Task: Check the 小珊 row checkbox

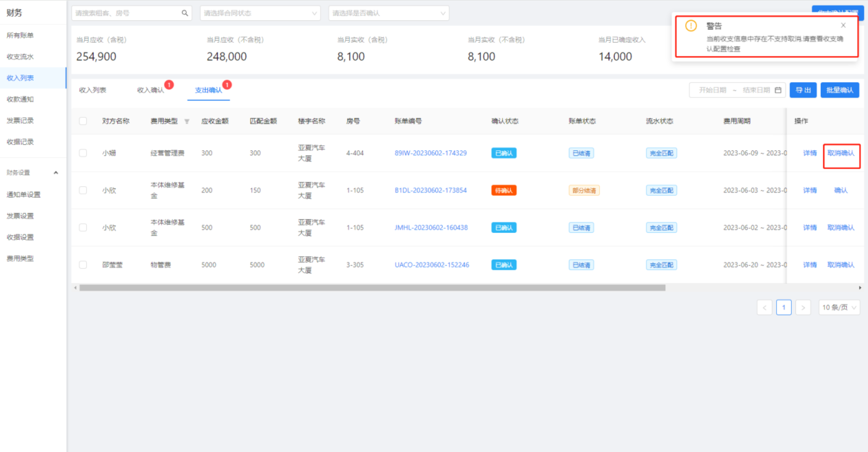Action: coord(83,153)
